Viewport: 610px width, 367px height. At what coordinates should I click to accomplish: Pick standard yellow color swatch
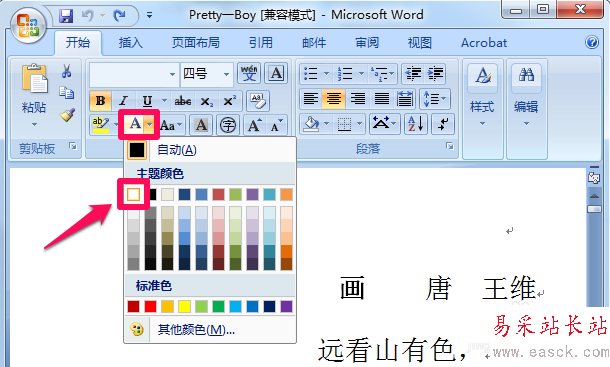[184, 306]
